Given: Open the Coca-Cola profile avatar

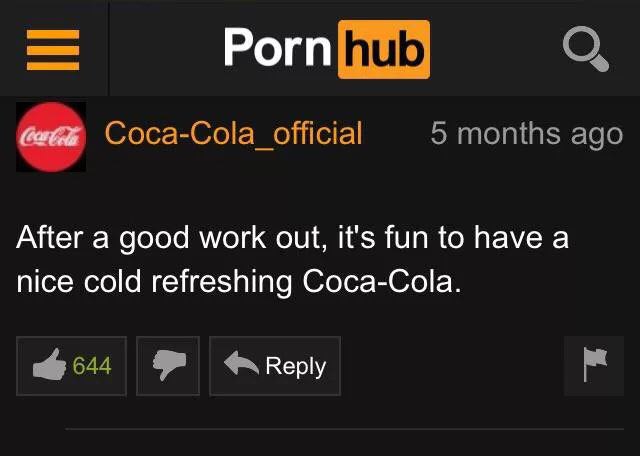Looking at the screenshot, I should [51, 137].
